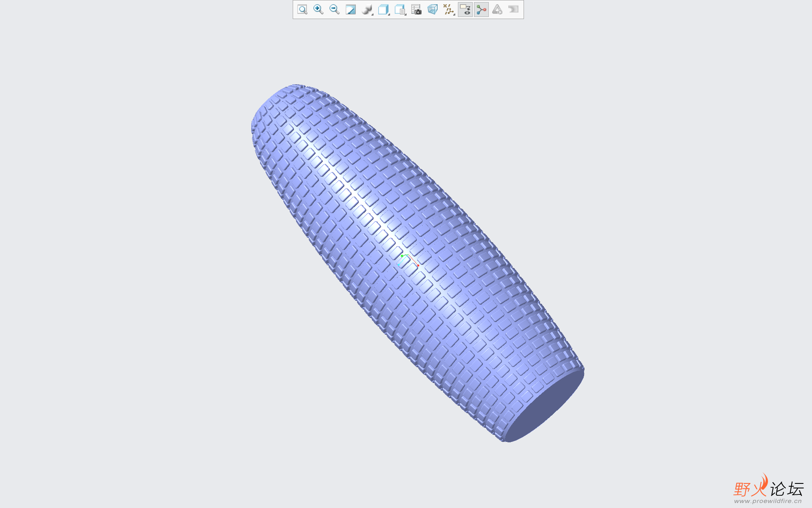Toggle annotation display off
The height and width of the screenshot is (508, 812).
[465, 10]
